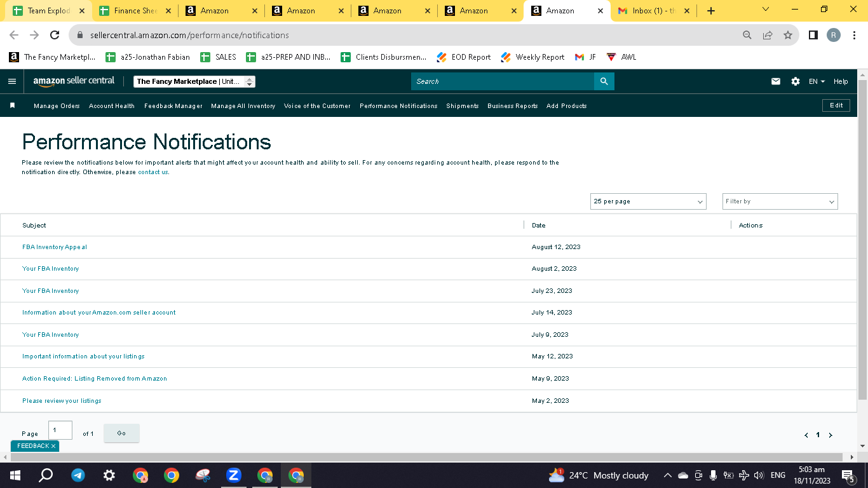Click the browser zoom magnifier icon
Viewport: 868px width, 488px height.
tap(747, 35)
